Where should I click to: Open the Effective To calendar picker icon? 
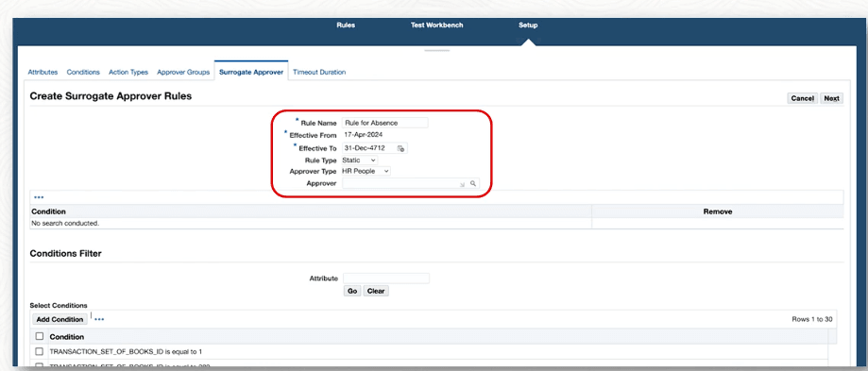pos(401,148)
